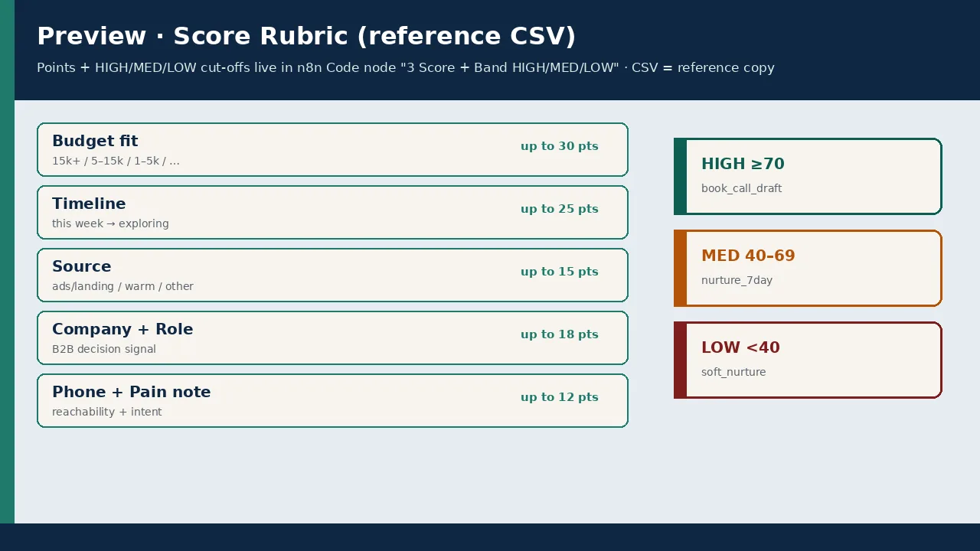980x551 pixels.
Task: Click the 'up to 25 pts' value
Action: click(x=560, y=209)
